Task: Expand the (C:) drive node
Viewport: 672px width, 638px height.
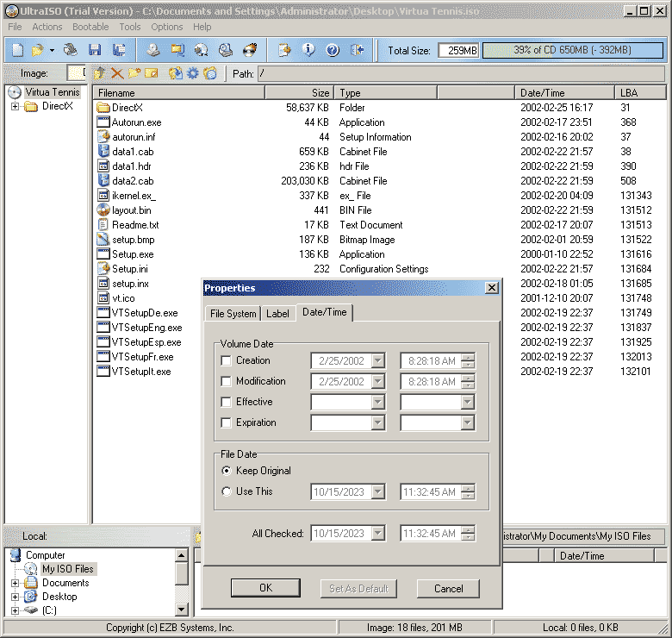Action: tap(15, 610)
